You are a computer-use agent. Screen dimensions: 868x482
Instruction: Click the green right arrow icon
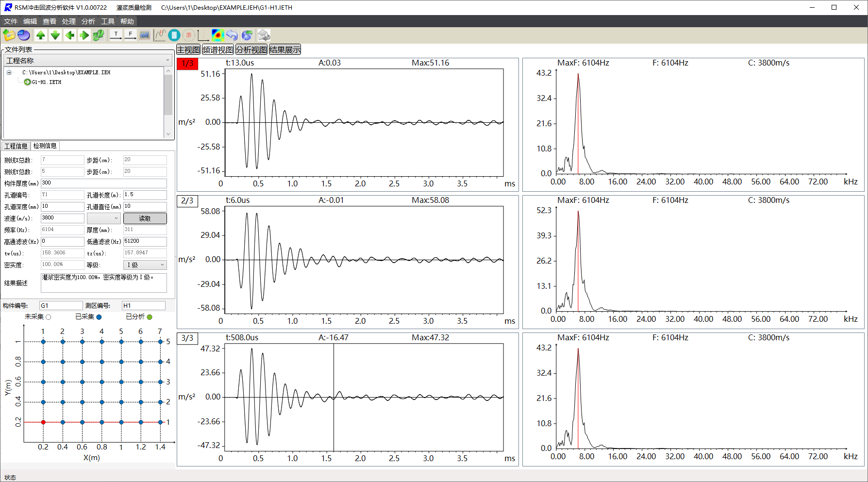pyautogui.click(x=84, y=35)
